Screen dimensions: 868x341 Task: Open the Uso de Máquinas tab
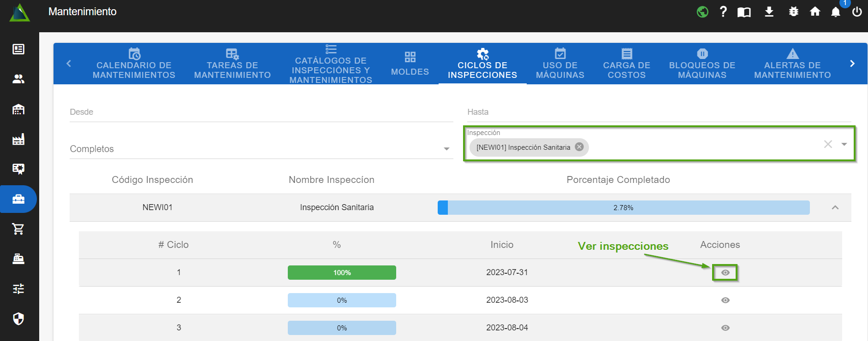560,64
